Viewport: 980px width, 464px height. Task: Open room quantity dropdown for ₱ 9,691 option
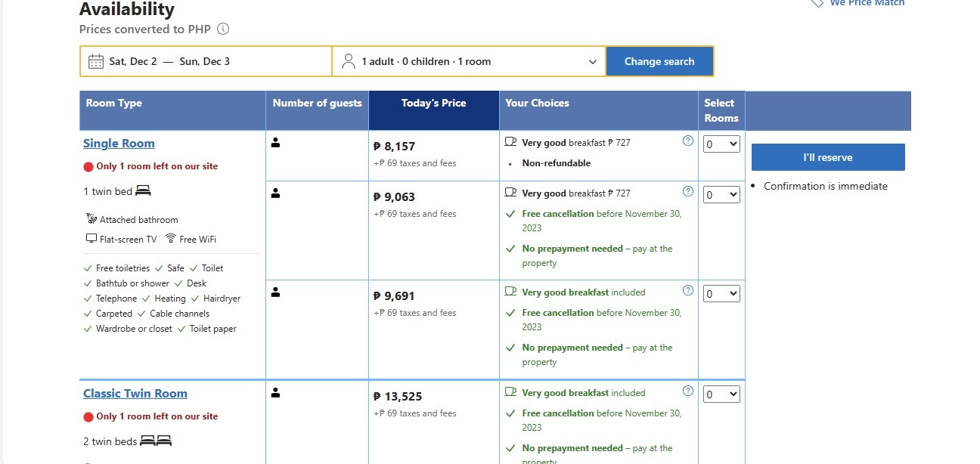coord(721,293)
